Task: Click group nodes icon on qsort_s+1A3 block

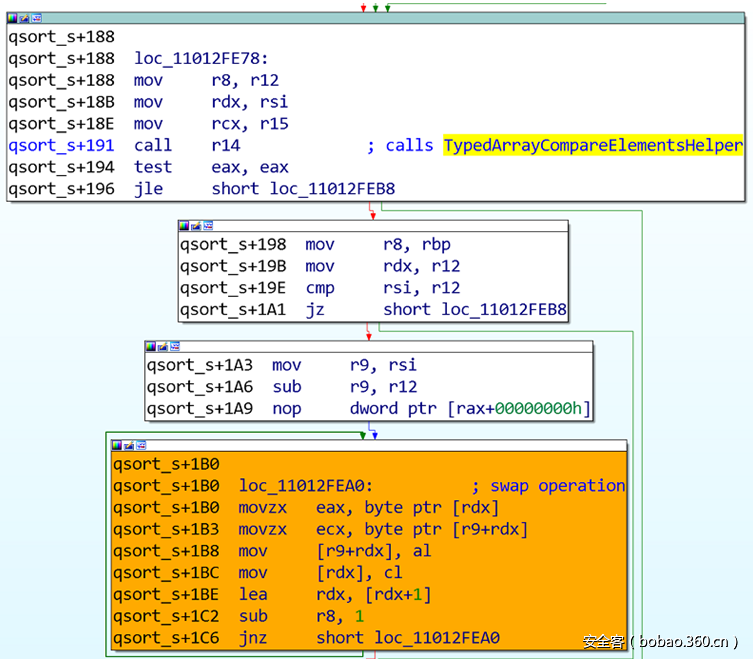Action: pyautogui.click(x=175, y=346)
